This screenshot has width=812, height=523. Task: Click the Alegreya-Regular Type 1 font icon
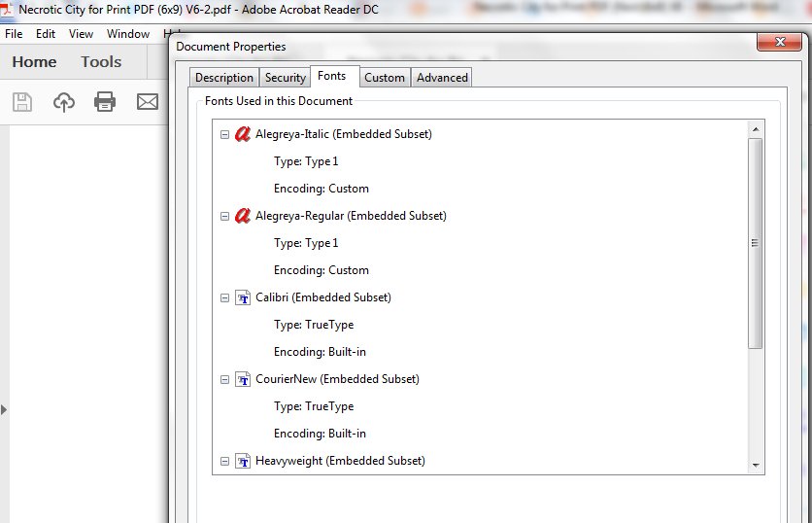pyautogui.click(x=243, y=216)
